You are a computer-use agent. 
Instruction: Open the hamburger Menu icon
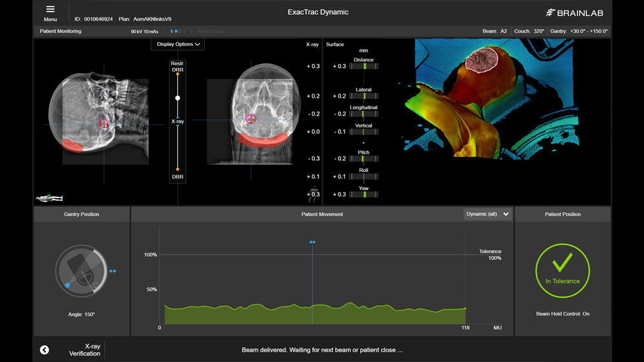click(x=50, y=9)
